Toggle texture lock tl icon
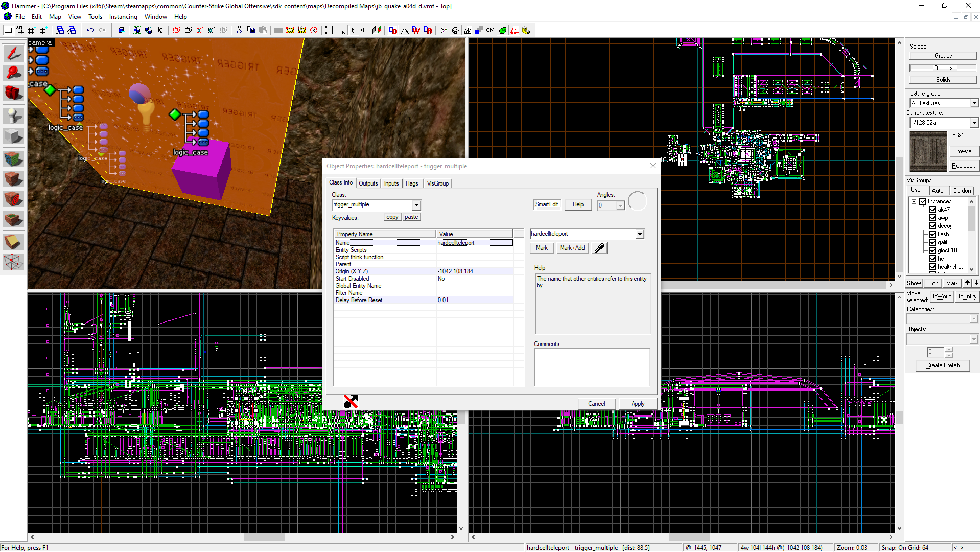Image resolution: width=980 pixels, height=552 pixels. coord(353,30)
